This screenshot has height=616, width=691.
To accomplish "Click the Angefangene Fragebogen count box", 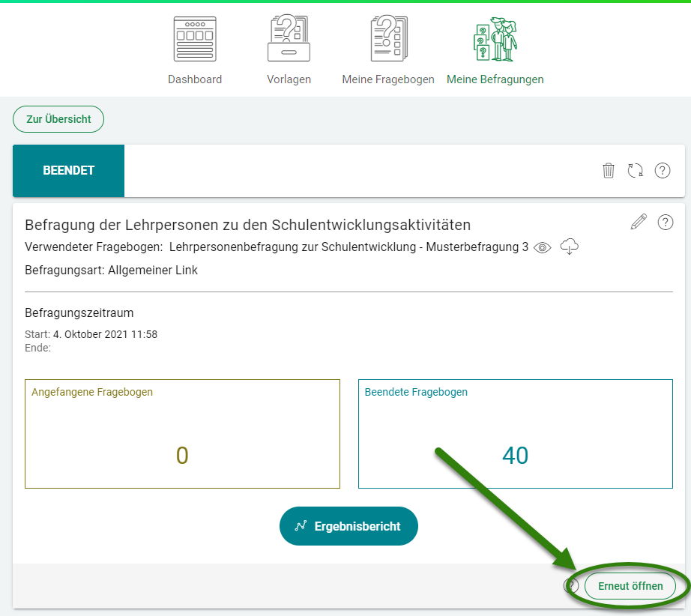I will (182, 434).
